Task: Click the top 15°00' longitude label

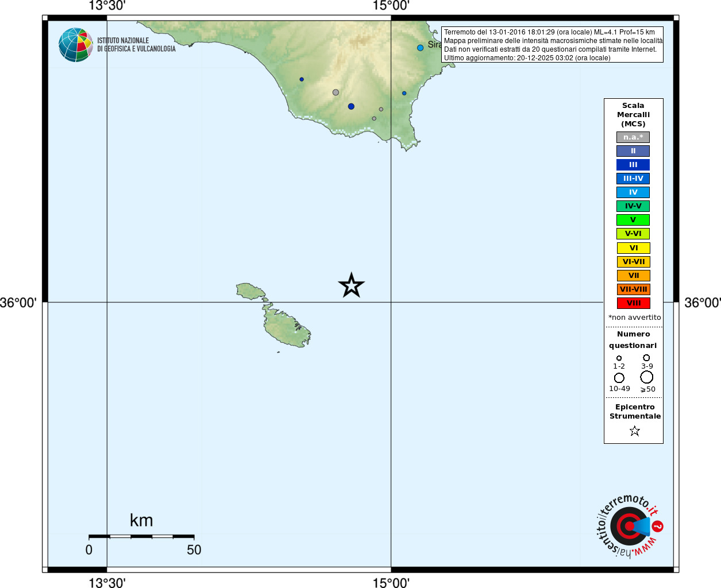Action: 391,6
